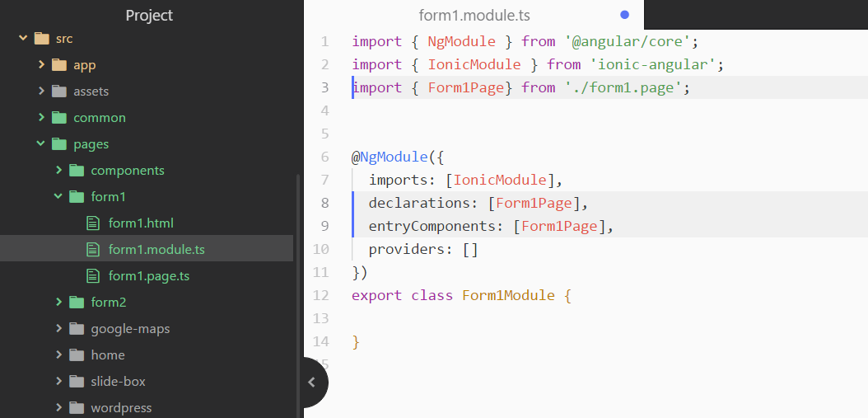Expand the common folder chevron
Viewport: 868px width, 418px height.
click(x=41, y=118)
